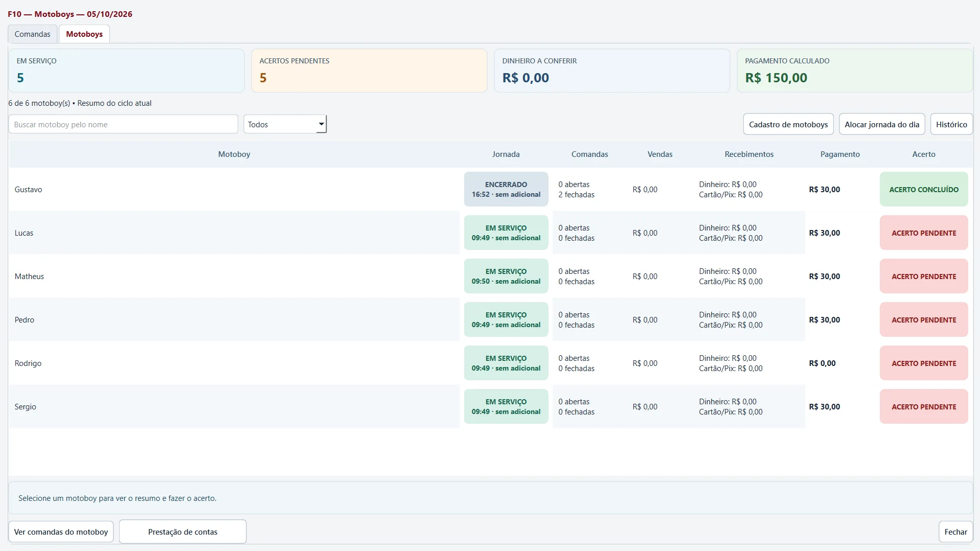Click the Jornada column header
980x551 pixels.
coord(506,154)
